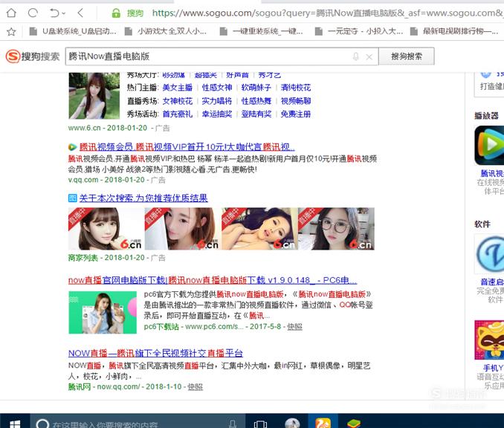Open the 视频畅聊 link
This screenshot has width=504, height=428.
pyautogui.click(x=296, y=101)
